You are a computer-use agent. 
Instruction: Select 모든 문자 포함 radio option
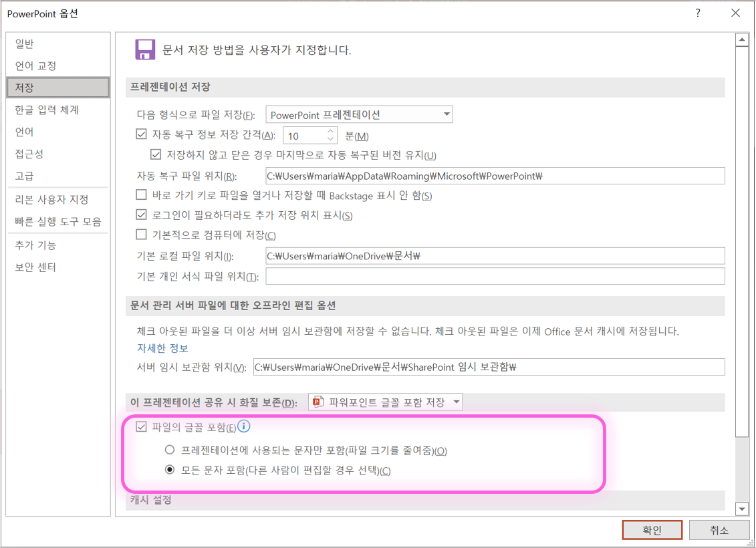coord(170,469)
